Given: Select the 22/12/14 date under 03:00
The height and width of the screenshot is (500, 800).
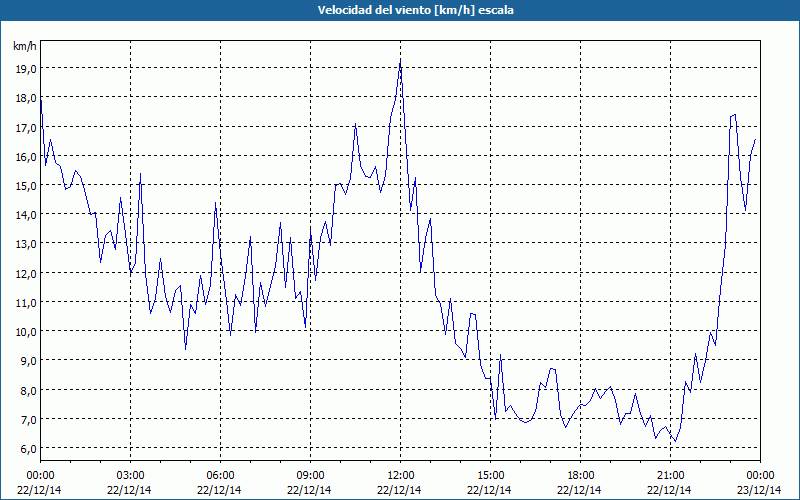Looking at the screenshot, I should (129, 490).
